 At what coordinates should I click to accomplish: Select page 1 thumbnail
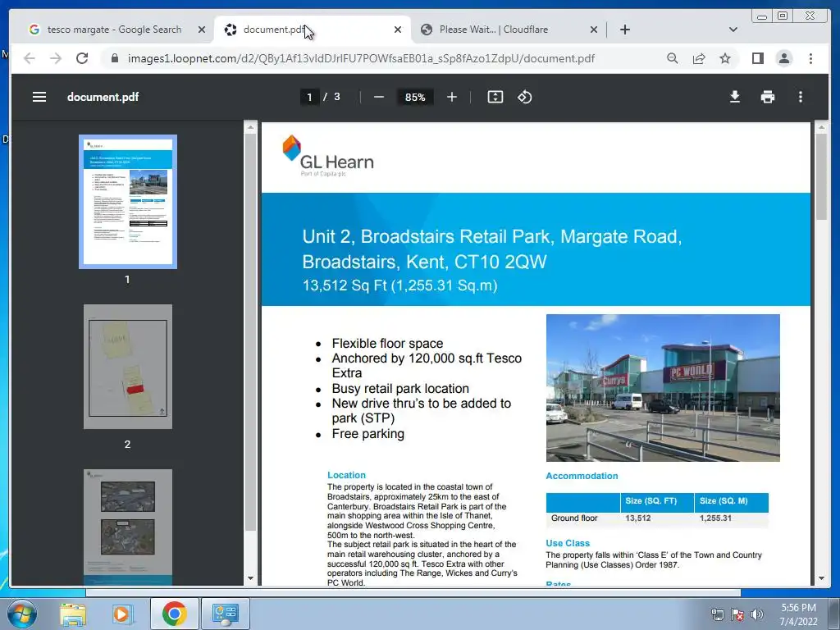click(x=127, y=202)
